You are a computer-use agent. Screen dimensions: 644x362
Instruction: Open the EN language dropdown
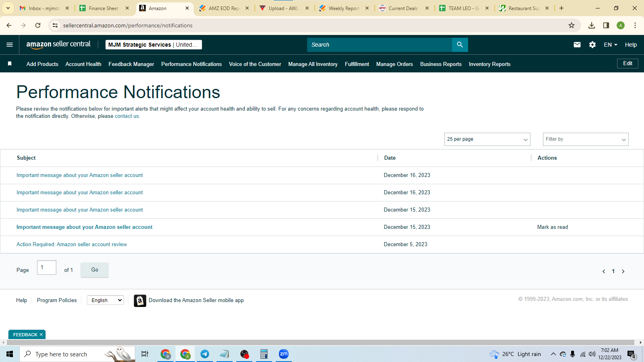pos(611,45)
